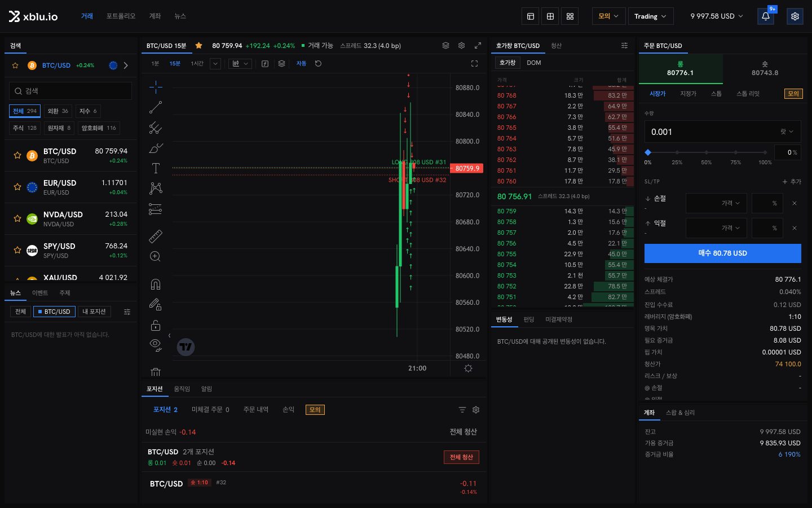This screenshot has height=508, width=812.
Task: Click the quantity slider handle at 0%
Action: tap(648, 152)
